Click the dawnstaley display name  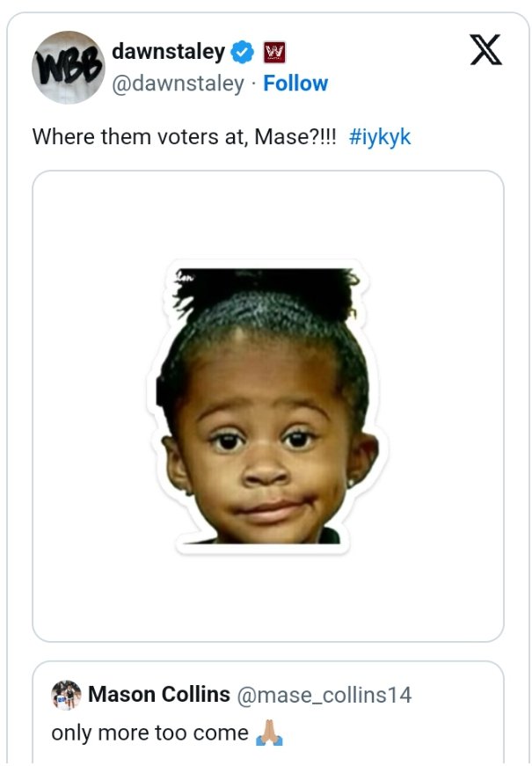(x=169, y=51)
